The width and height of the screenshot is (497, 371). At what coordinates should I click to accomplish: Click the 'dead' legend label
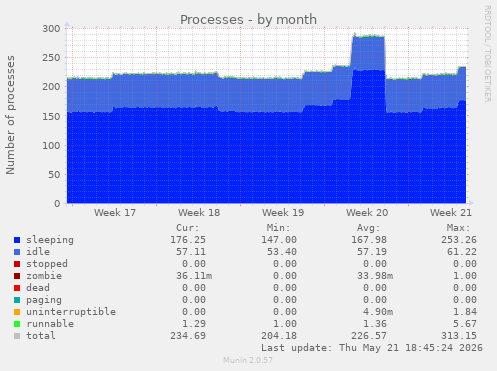click(38, 288)
